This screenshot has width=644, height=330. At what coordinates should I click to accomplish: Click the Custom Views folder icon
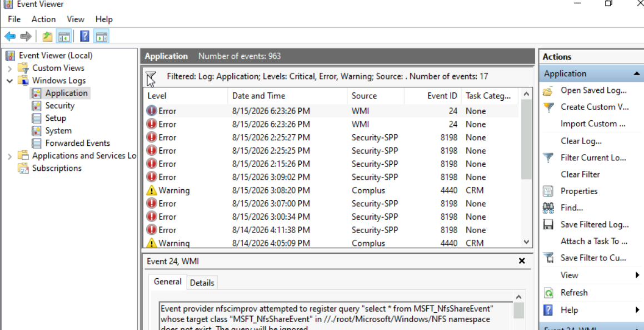click(x=23, y=68)
